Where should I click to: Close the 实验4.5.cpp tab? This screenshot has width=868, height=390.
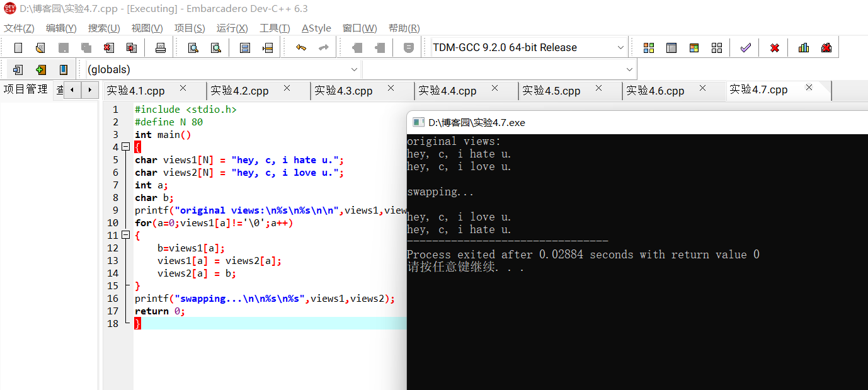pos(598,88)
